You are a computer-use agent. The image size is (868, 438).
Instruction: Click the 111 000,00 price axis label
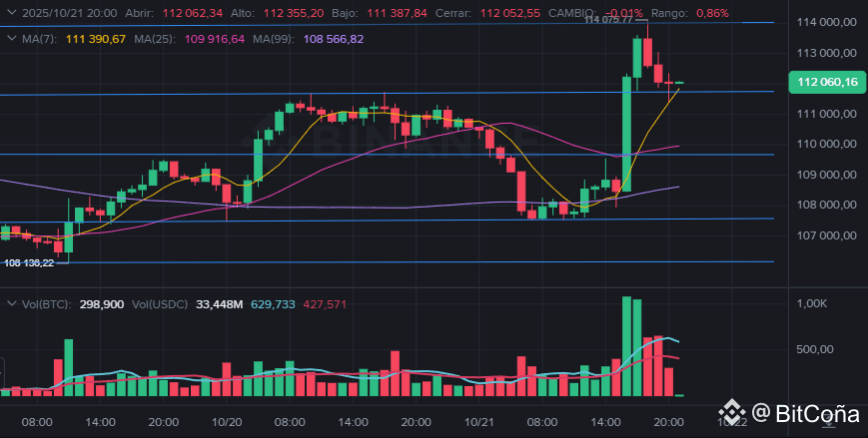point(826,114)
